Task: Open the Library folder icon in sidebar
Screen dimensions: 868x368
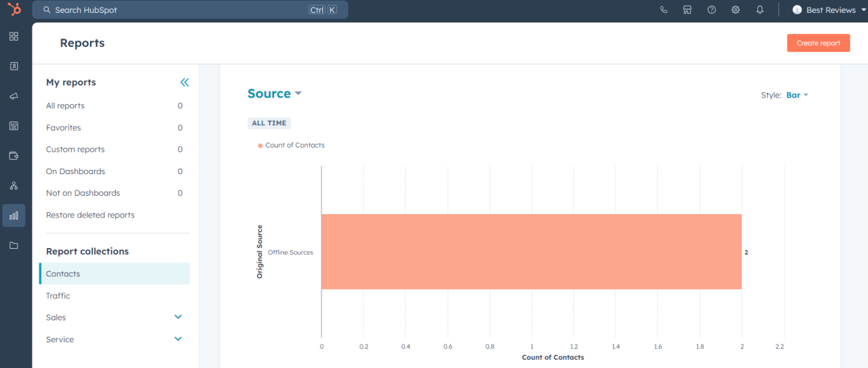Action: click(14, 245)
